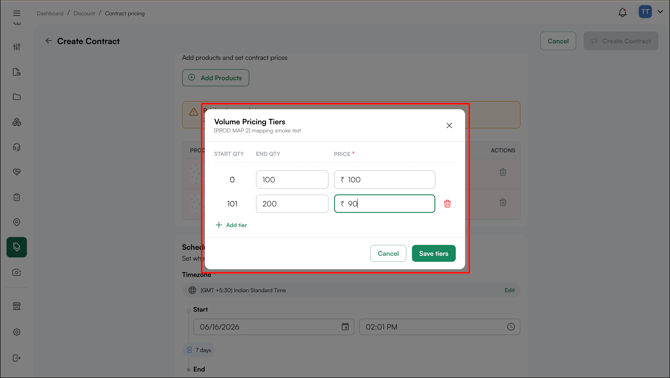
Task: Open stacked cubes icon in sidebar
Action: pos(17,122)
